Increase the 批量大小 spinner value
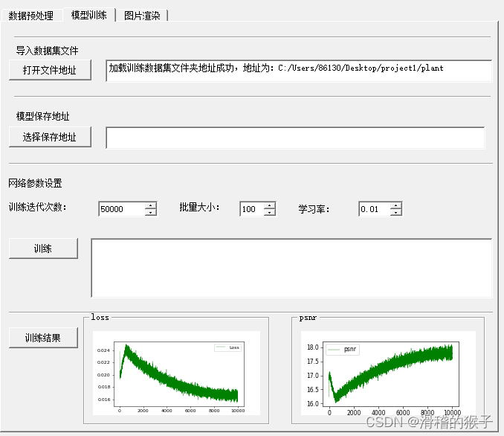504x436 pixels. click(269, 205)
